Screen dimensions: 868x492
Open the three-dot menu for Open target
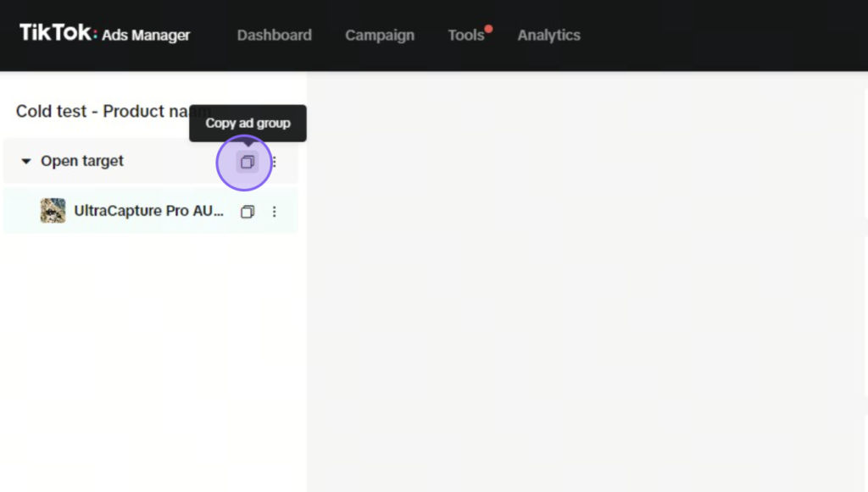click(274, 162)
